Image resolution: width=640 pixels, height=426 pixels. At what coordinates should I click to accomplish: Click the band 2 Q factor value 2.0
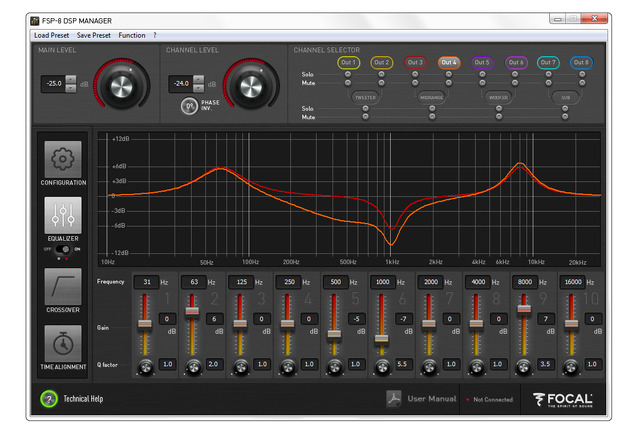[213, 364]
